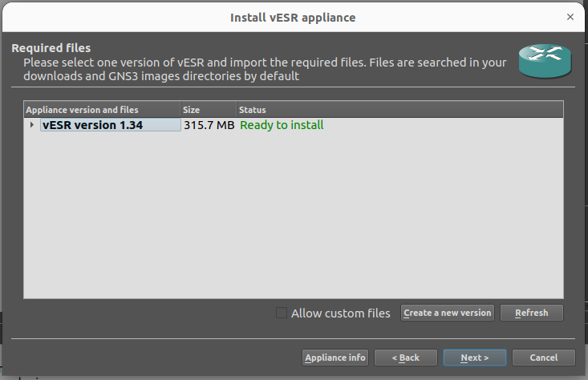Cancel the appliance installation

pyautogui.click(x=543, y=358)
